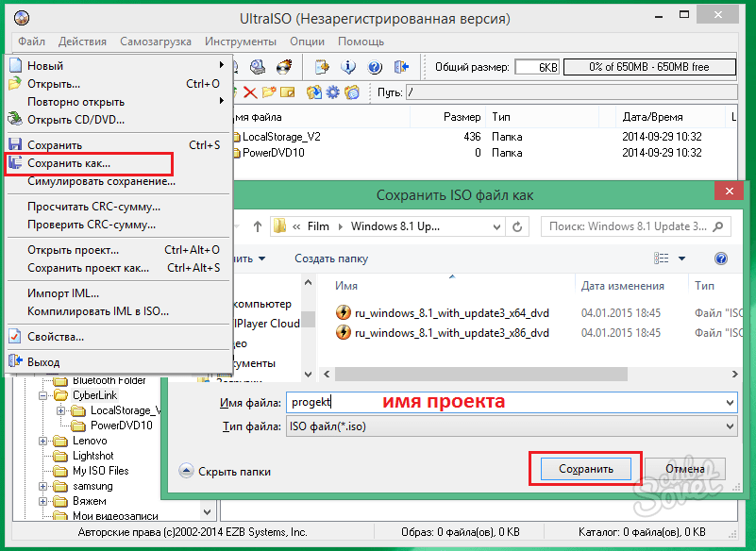
Task: Refresh the folder view in save dialog
Action: pyautogui.click(x=517, y=226)
